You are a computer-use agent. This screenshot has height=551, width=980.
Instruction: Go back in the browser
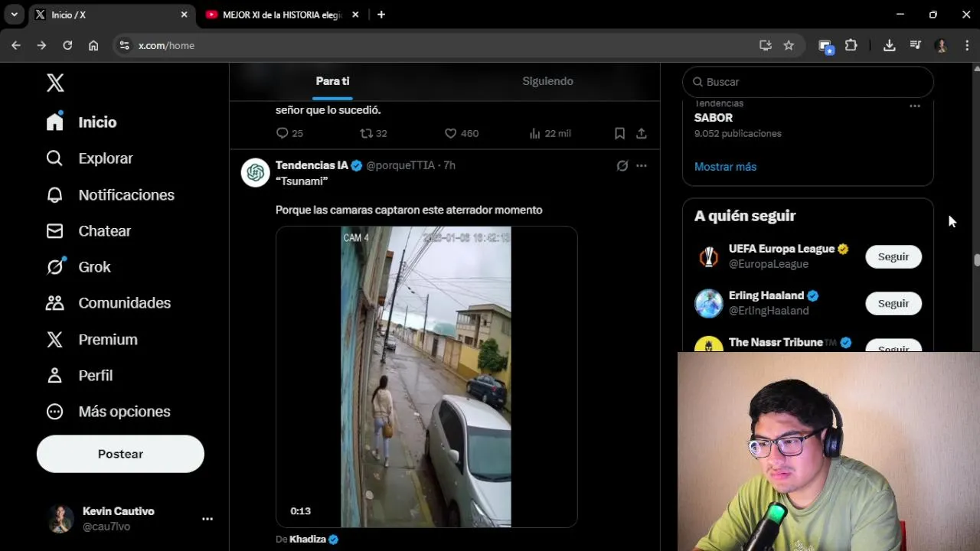click(x=16, y=45)
